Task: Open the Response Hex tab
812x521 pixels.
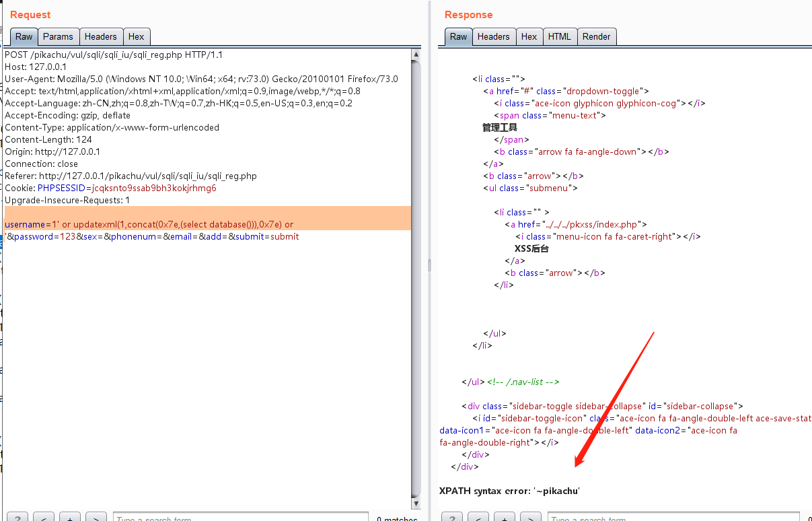Action: 529,37
